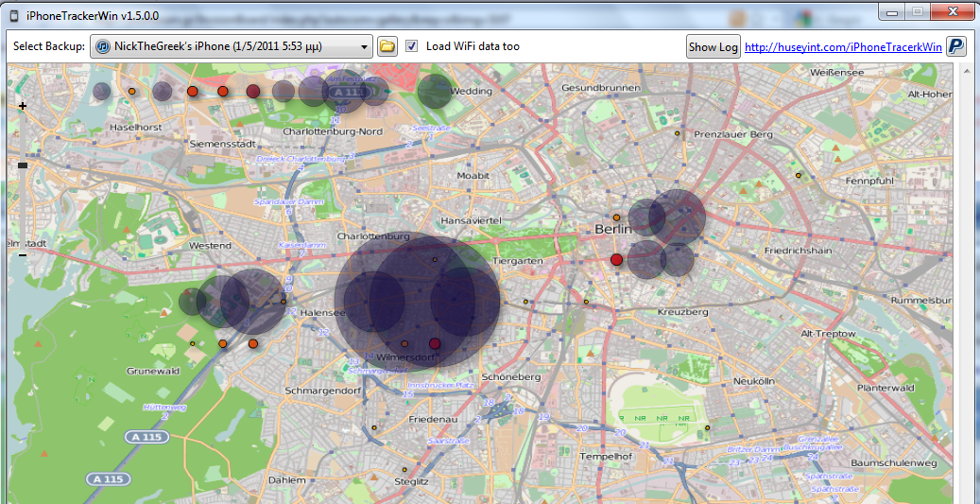Click the Prenzlauer Berg label

pos(733,134)
